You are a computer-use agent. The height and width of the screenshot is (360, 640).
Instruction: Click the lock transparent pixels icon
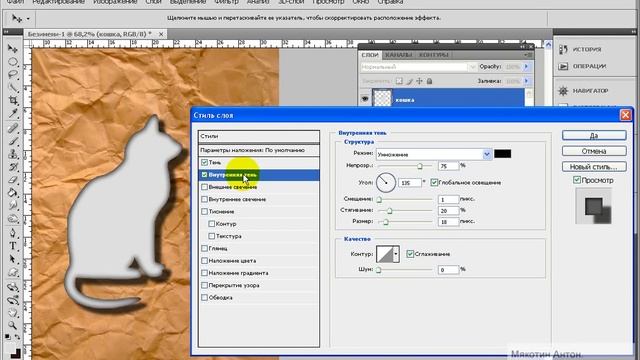point(400,81)
